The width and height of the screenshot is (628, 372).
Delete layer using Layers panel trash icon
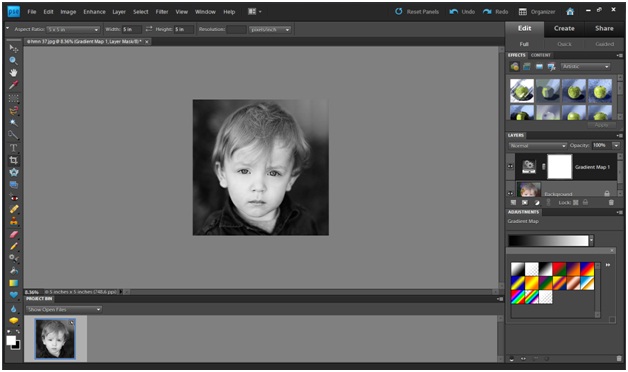click(x=611, y=203)
